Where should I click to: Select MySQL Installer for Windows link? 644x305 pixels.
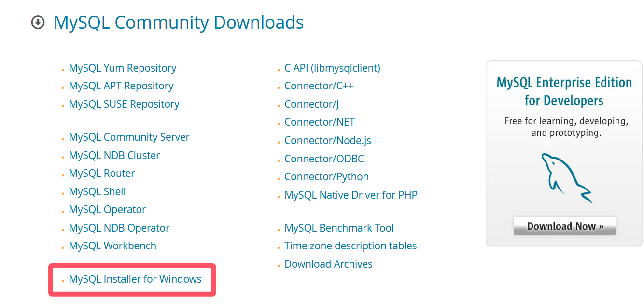click(135, 279)
